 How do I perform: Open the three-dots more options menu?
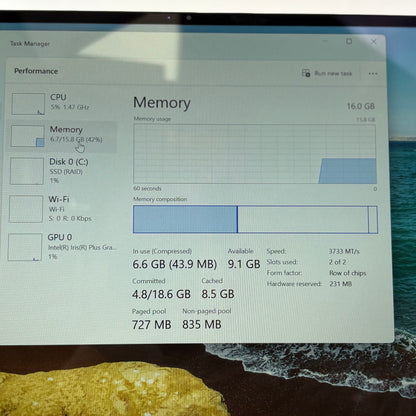click(373, 74)
